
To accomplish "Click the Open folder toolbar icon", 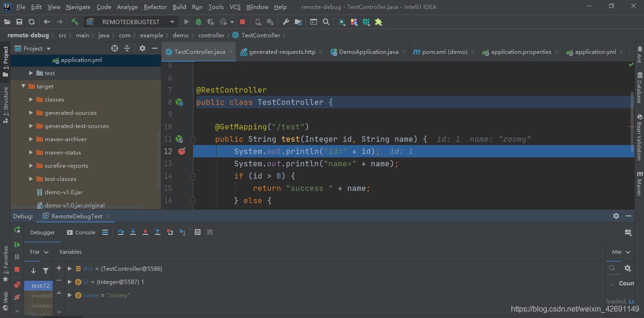I will tap(7, 22).
